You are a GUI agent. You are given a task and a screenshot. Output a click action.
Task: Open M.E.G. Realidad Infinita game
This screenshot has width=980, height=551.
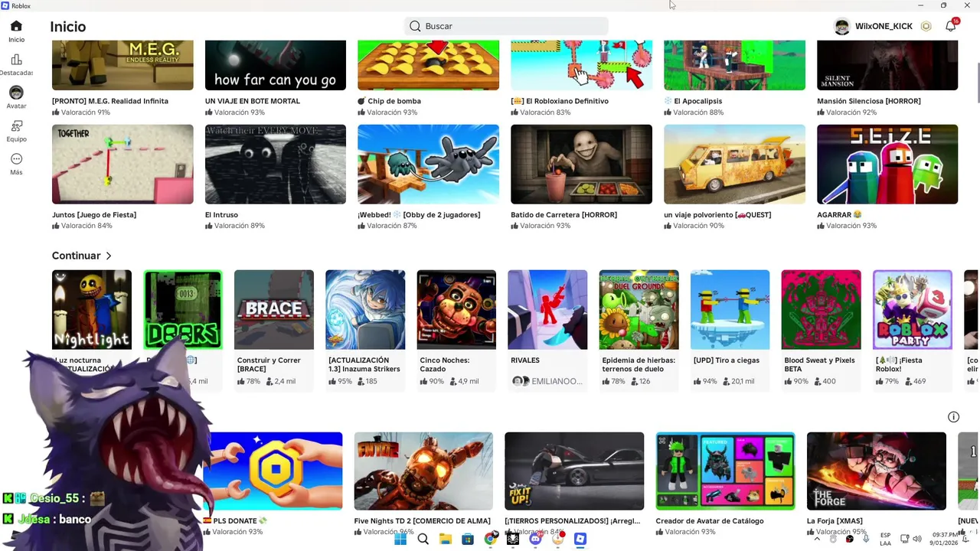click(122, 65)
